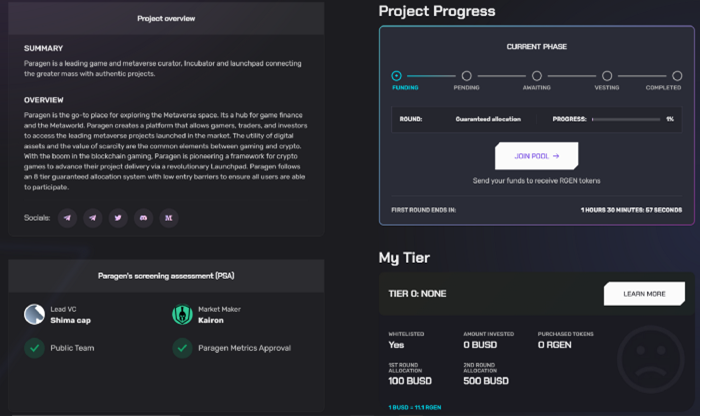Open the Discord social icon
The height and width of the screenshot is (417, 701).
(144, 218)
